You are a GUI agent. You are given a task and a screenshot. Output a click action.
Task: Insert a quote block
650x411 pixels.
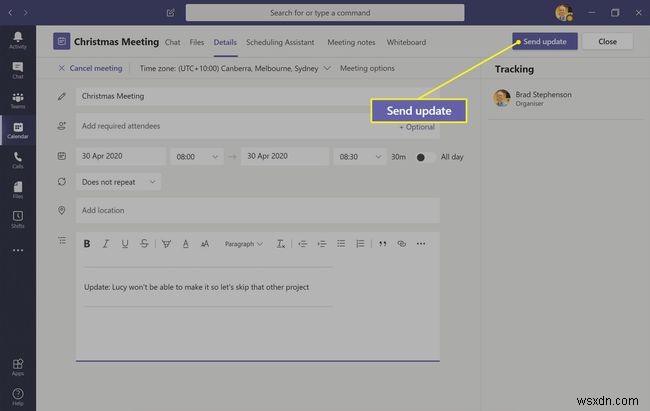382,244
